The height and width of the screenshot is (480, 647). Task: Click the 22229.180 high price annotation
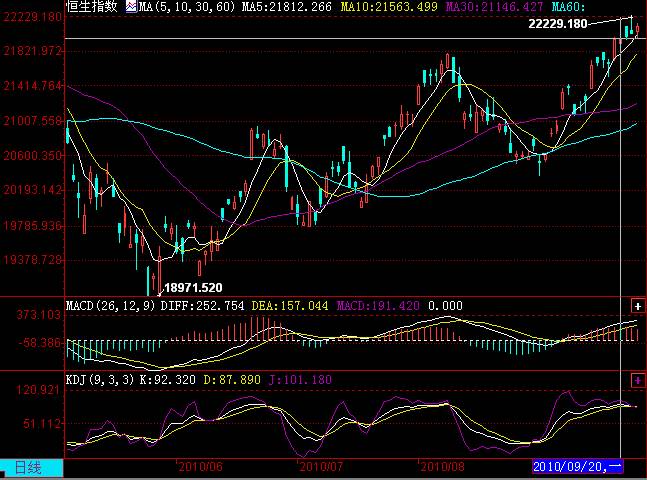click(558, 24)
